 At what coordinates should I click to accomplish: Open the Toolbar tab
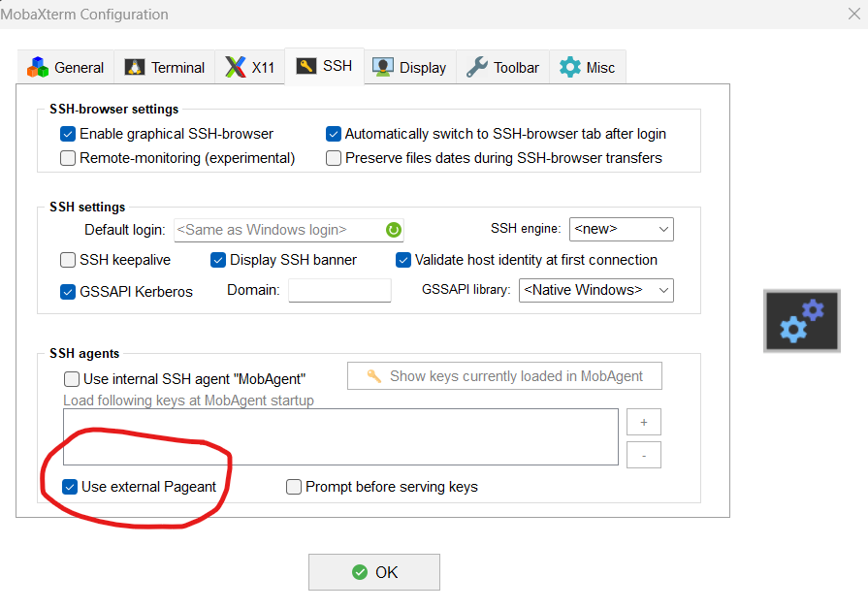(502, 68)
